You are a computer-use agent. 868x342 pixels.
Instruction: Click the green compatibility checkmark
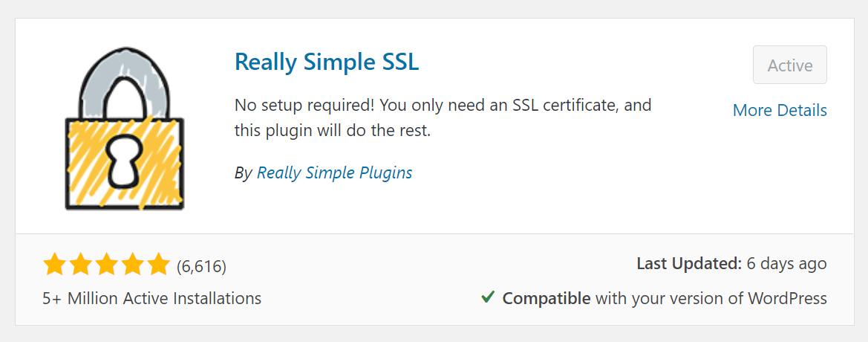(488, 297)
